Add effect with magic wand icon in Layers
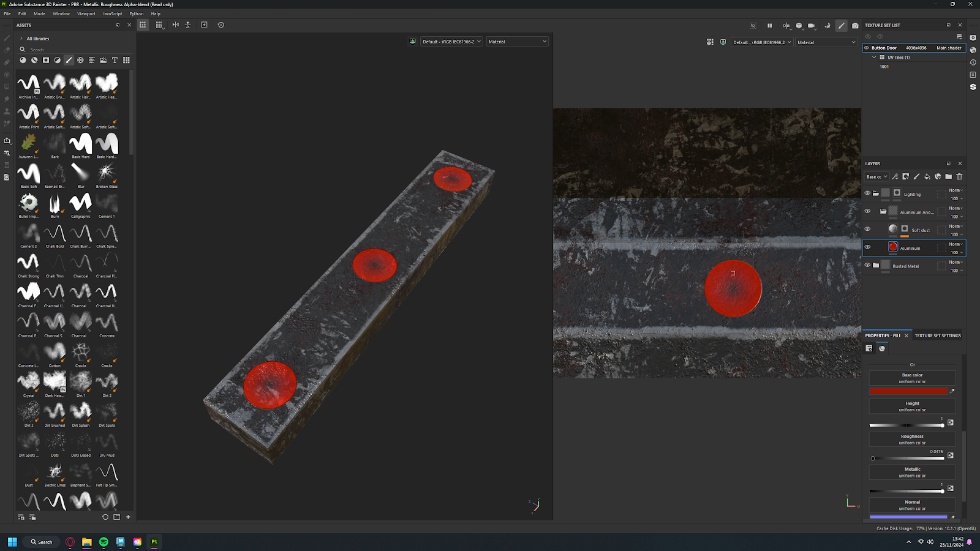This screenshot has width=980, height=551. [x=895, y=177]
